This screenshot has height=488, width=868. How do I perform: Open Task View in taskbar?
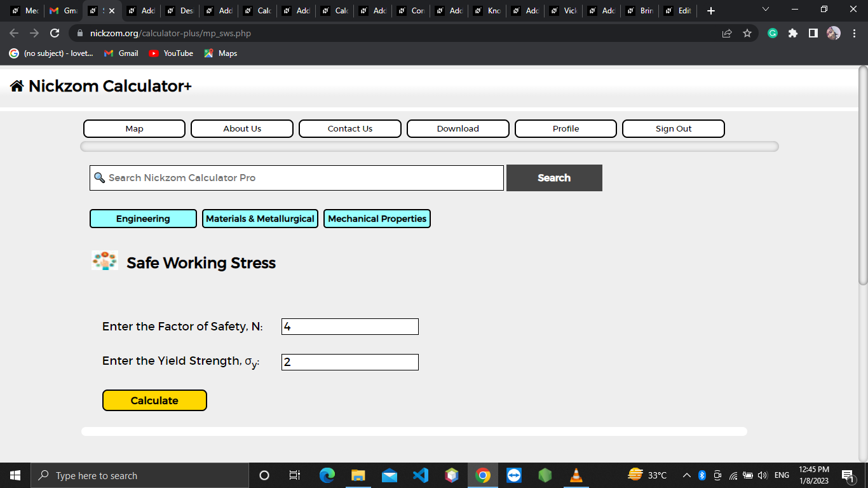295,475
